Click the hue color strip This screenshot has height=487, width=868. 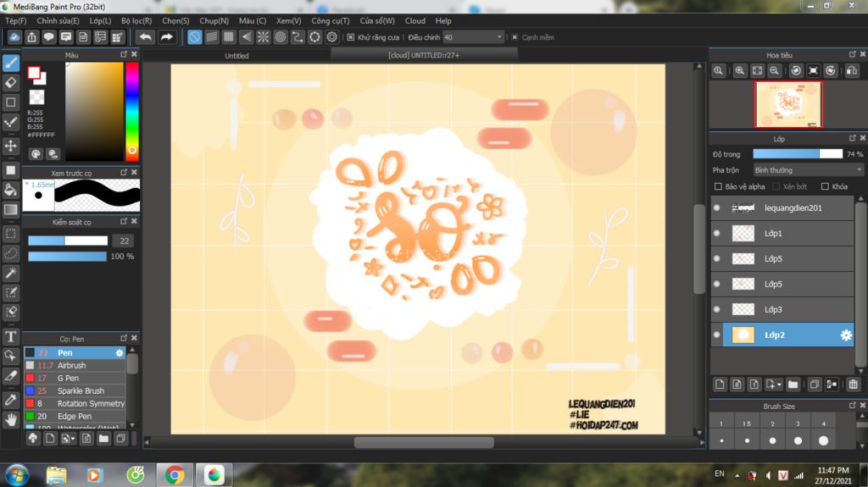point(131,111)
